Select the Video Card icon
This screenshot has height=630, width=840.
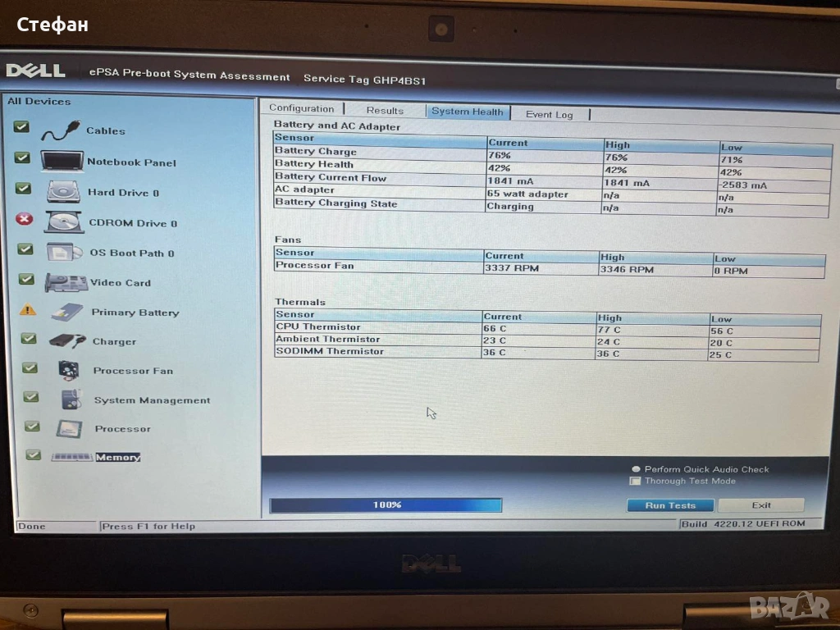point(66,282)
